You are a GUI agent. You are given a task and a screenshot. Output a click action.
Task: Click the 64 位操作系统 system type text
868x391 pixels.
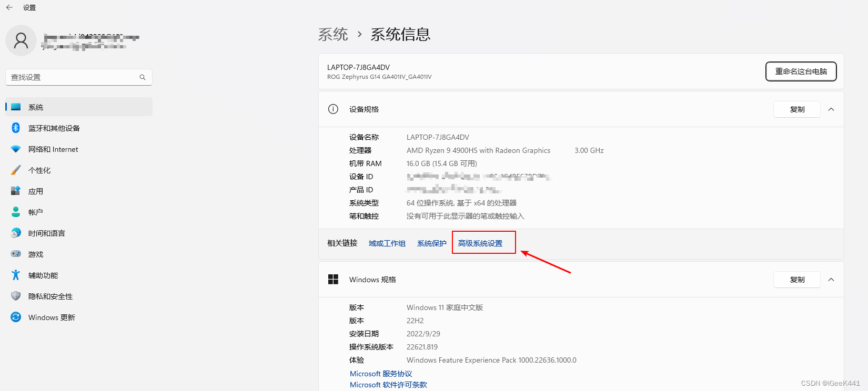click(x=461, y=203)
